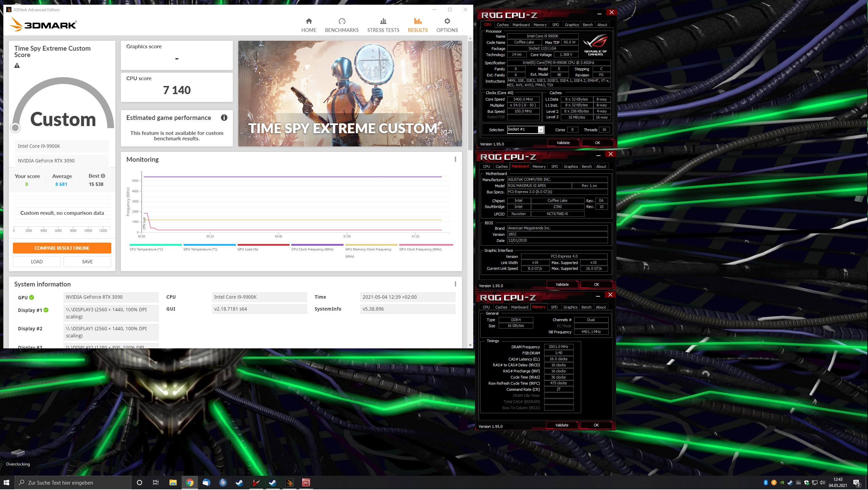868x490 pixels.
Task: Open the Overclocking desktop shortcut
Action: click(18, 457)
